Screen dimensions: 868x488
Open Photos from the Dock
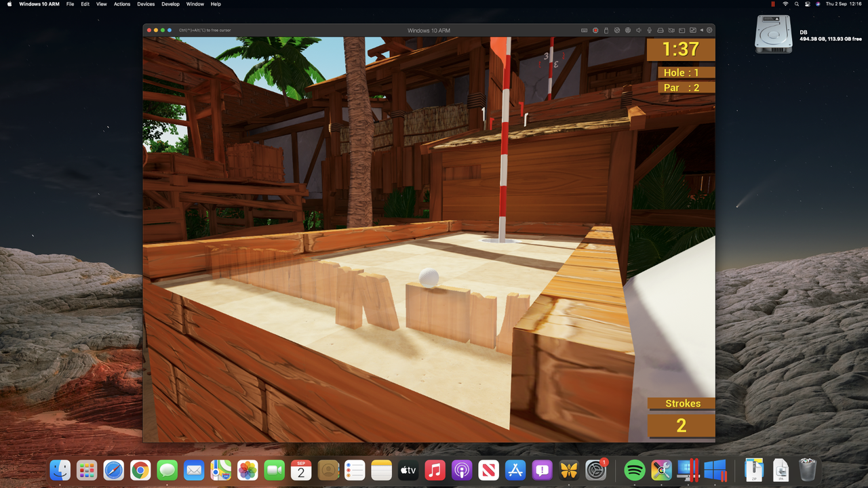[x=248, y=470]
